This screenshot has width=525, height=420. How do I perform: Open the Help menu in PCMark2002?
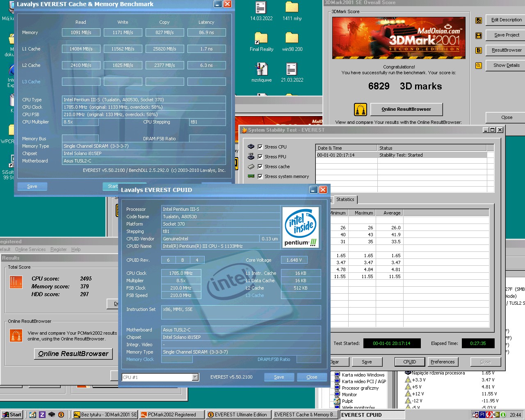[76, 249]
